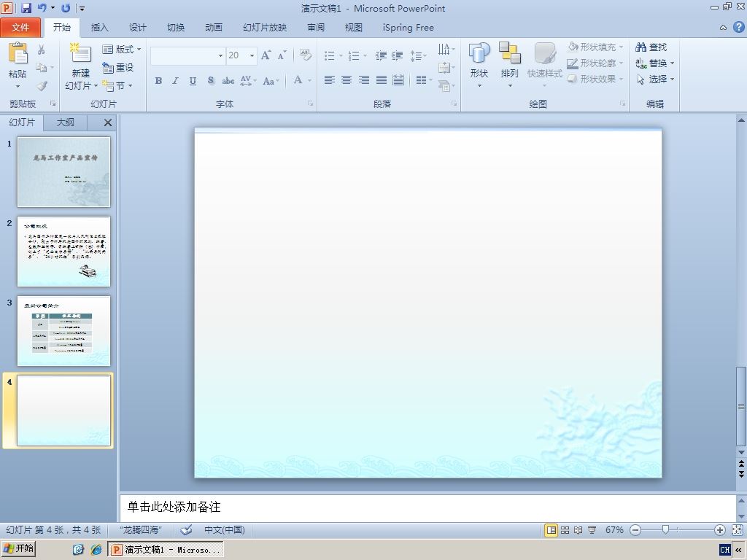The image size is (747, 560).
Task: Open the font size dropdown
Action: 252,55
